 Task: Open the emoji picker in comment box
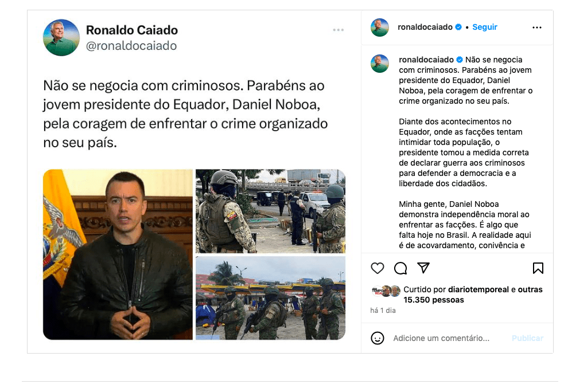click(x=377, y=338)
